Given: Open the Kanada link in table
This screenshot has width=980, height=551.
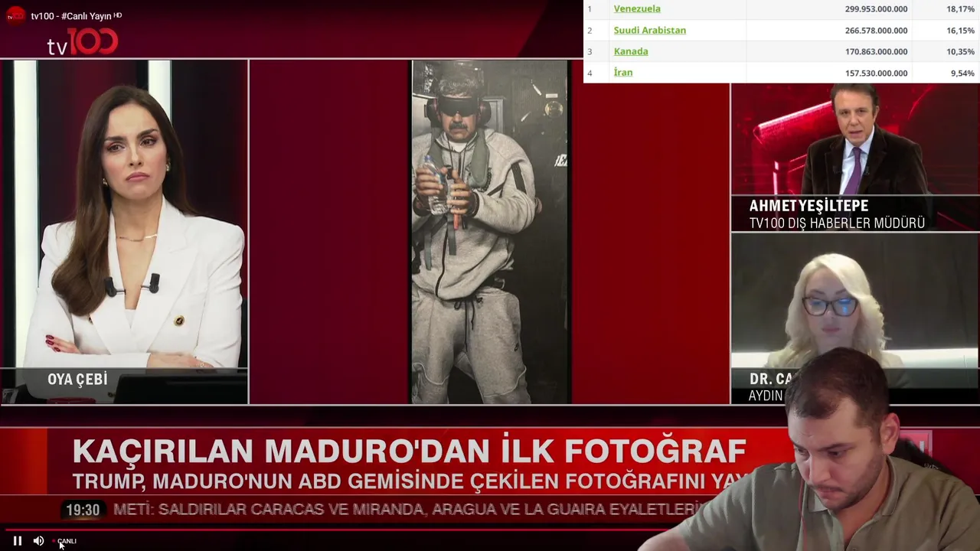Looking at the screenshot, I should click(631, 51).
